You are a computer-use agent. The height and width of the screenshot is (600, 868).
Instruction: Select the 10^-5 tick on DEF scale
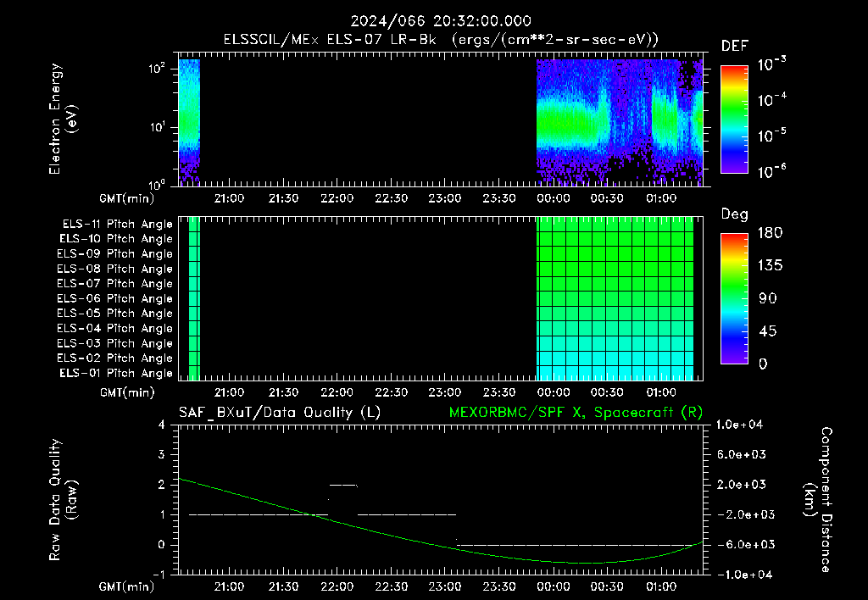(771, 135)
